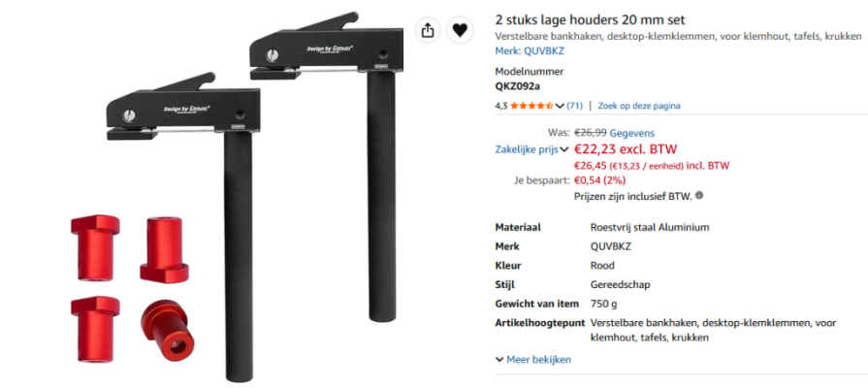The height and width of the screenshot is (388, 868).
Task: Click the €22,23 excl. BTW price
Action: pyautogui.click(x=626, y=148)
